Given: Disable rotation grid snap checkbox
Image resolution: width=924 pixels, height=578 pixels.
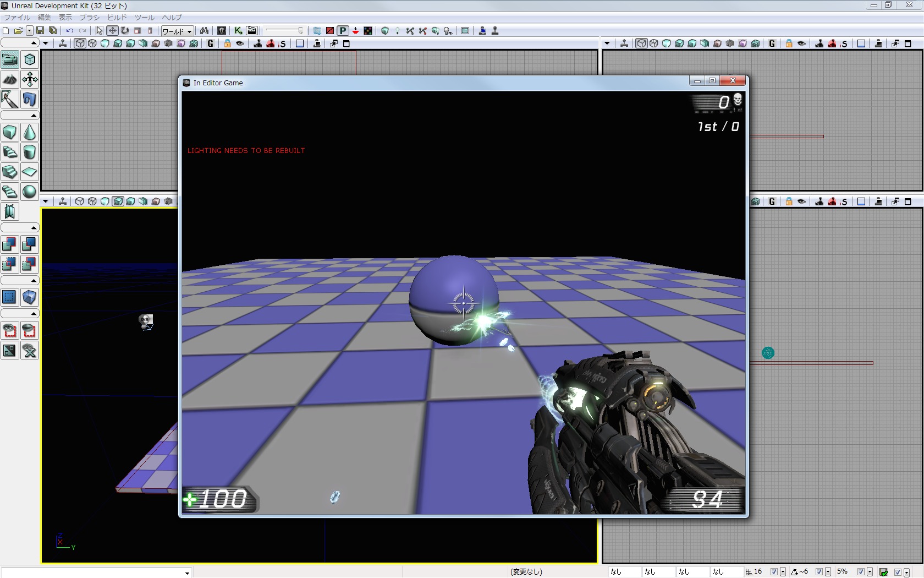Looking at the screenshot, I should (819, 572).
